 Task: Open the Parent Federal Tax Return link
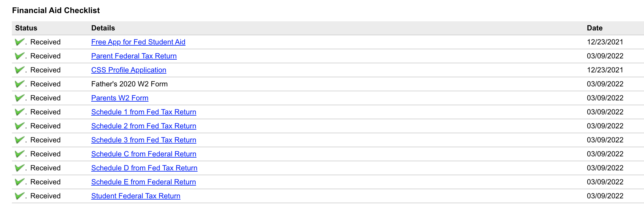pos(134,56)
